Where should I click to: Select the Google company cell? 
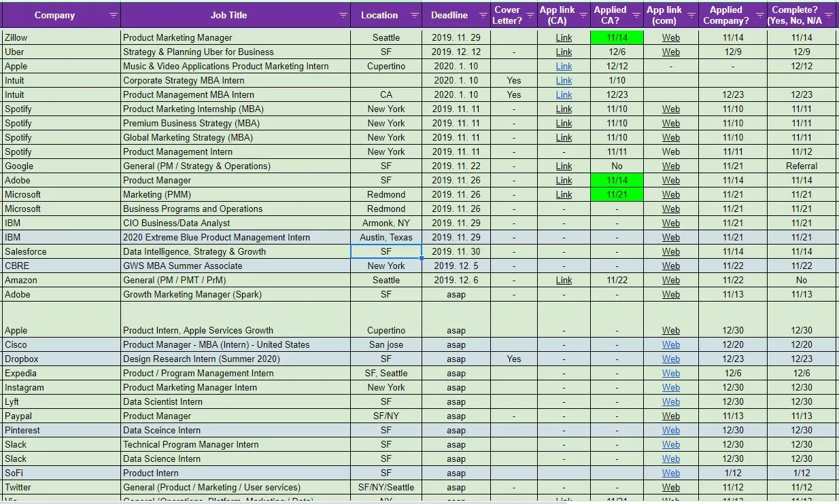click(x=61, y=166)
